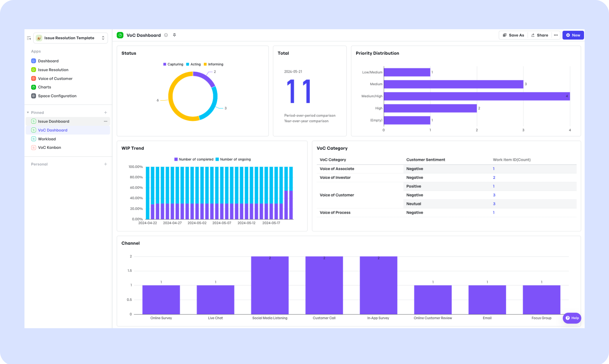This screenshot has height=364, width=609.
Task: Show VoC Dashboard info tooltip icon
Action: tap(166, 35)
